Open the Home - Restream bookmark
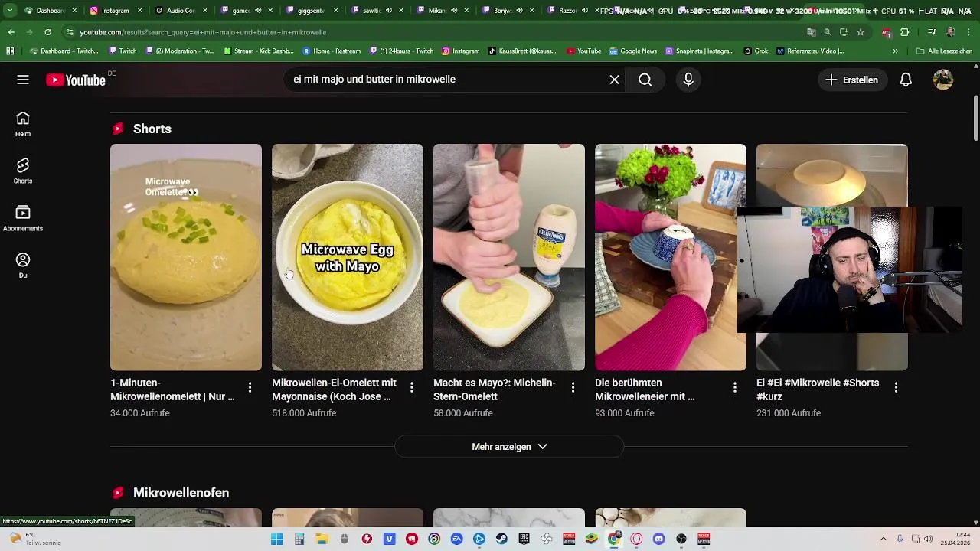The image size is (980, 551). pyautogui.click(x=332, y=51)
